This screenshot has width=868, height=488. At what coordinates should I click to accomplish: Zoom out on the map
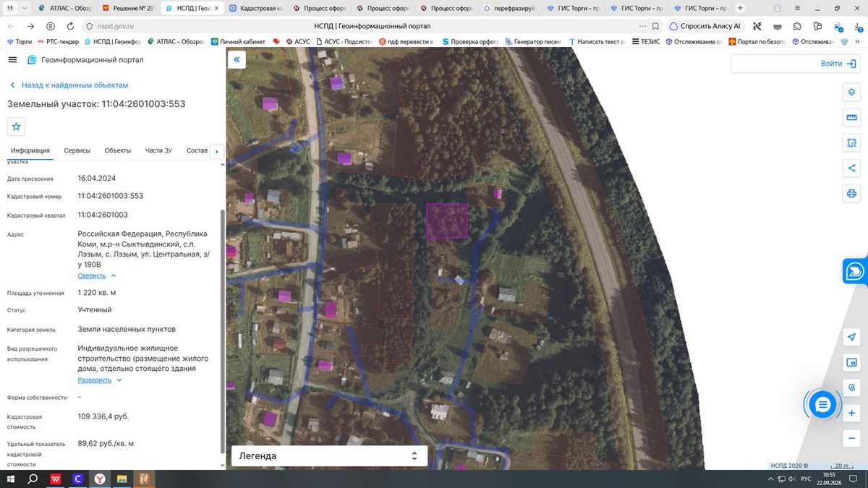pos(851,439)
